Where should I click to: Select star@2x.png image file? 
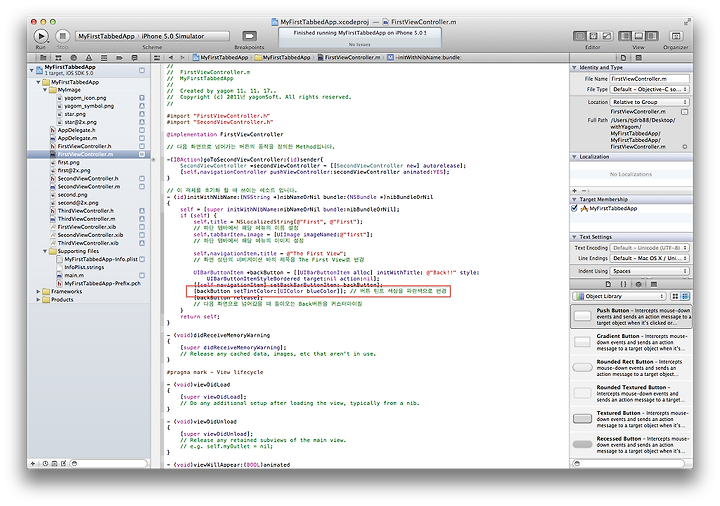[80, 122]
